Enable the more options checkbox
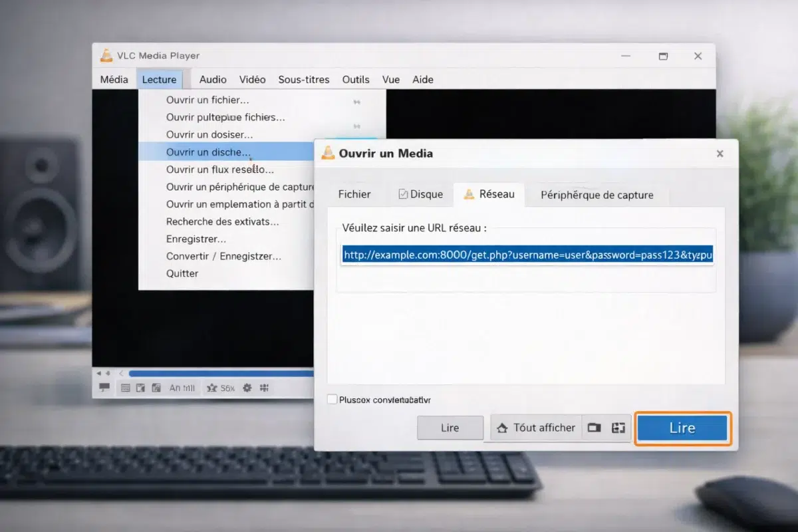Image resolution: width=798 pixels, height=532 pixels. [331, 400]
